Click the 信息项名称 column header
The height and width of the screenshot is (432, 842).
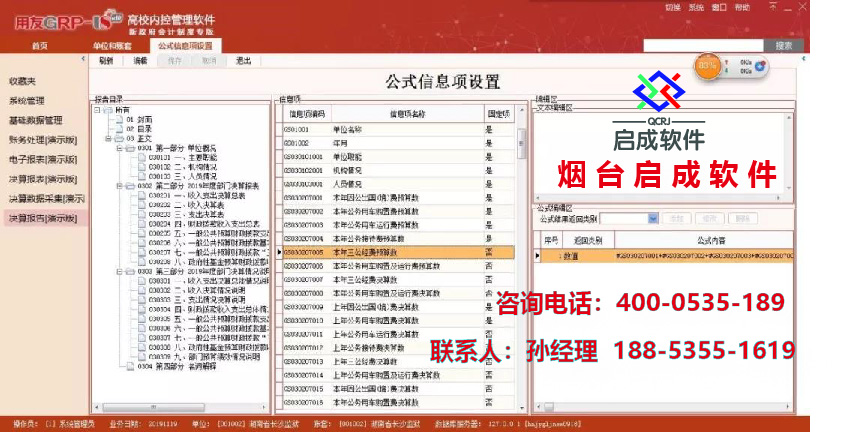tap(408, 114)
